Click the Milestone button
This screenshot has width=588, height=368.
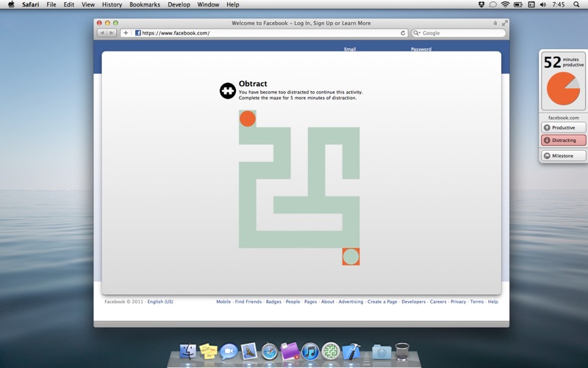pos(564,155)
